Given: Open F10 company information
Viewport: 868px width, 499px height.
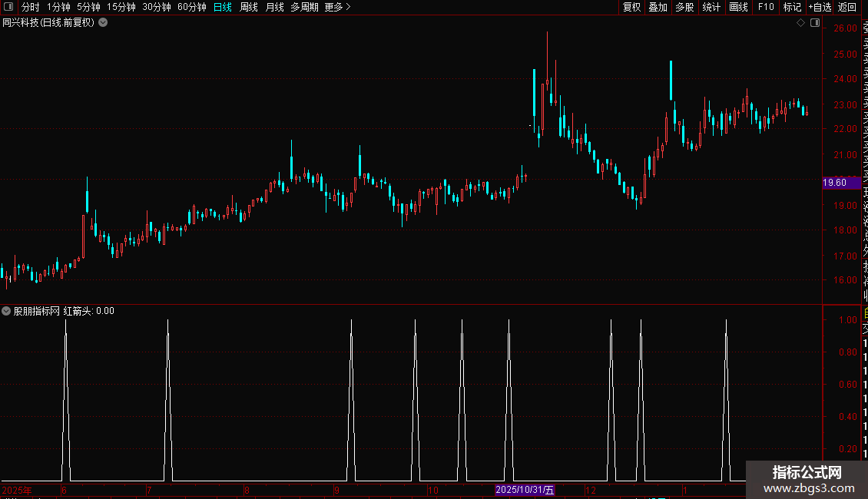Looking at the screenshot, I should (766, 7).
